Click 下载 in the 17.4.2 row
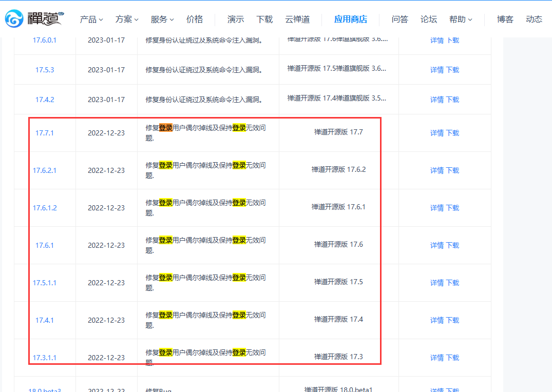This screenshot has width=552, height=392. click(x=453, y=100)
